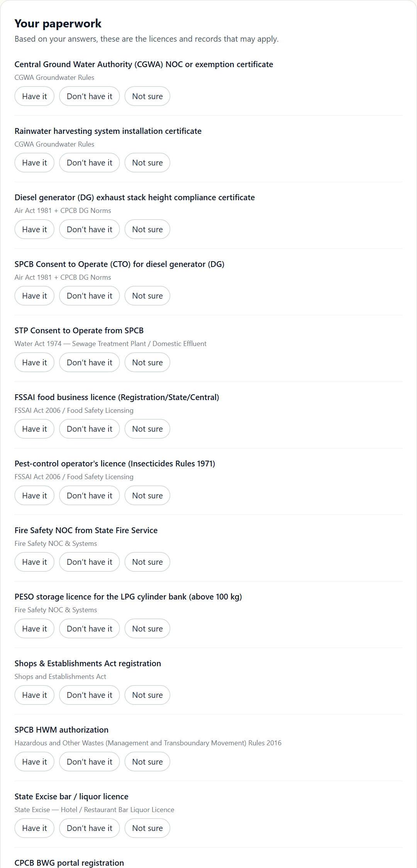417x868 pixels.
Task: Pick 'Not sure' for STP Consent to Operate
Action: (x=147, y=362)
